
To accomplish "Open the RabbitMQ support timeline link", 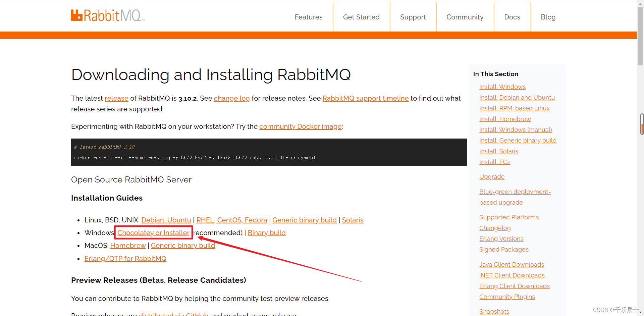I will 366,98.
